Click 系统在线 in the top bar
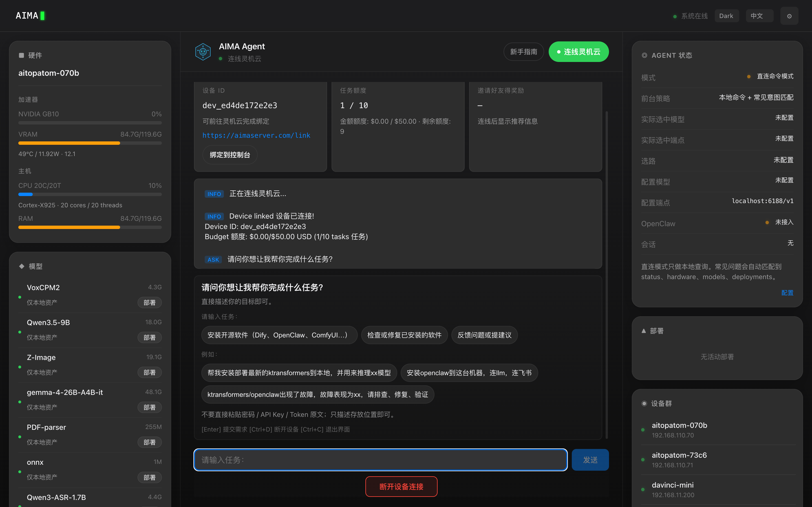This screenshot has width=812, height=507. coord(694,15)
